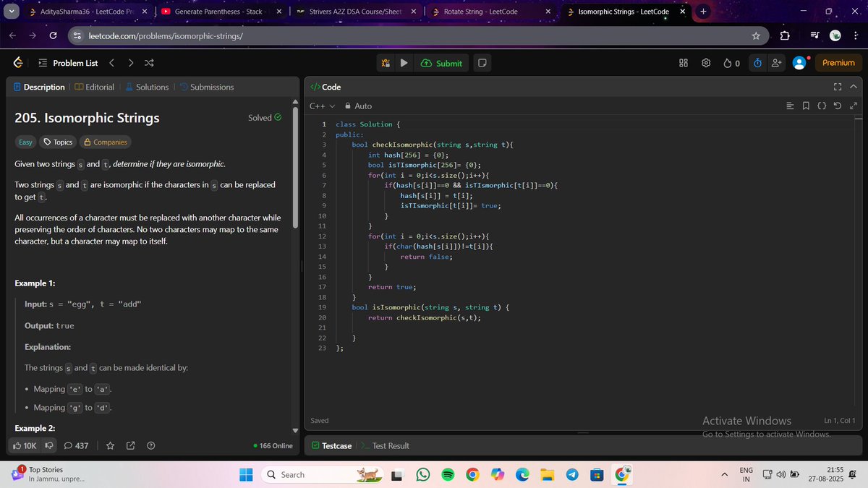Open the layout grid icon

[x=683, y=63]
